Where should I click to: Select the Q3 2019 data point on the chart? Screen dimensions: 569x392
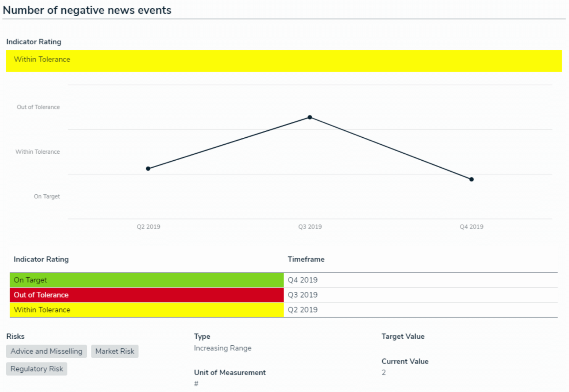[310, 117]
